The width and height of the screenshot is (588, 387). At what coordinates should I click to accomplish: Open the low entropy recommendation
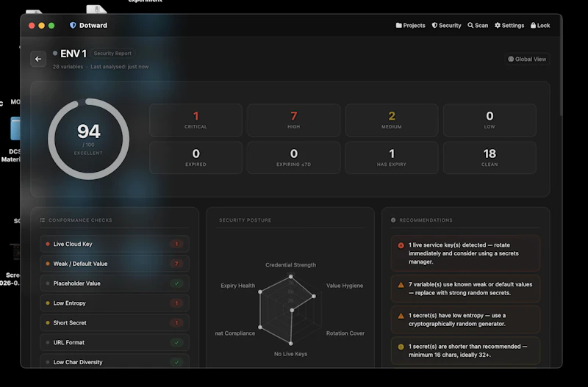[x=465, y=319]
